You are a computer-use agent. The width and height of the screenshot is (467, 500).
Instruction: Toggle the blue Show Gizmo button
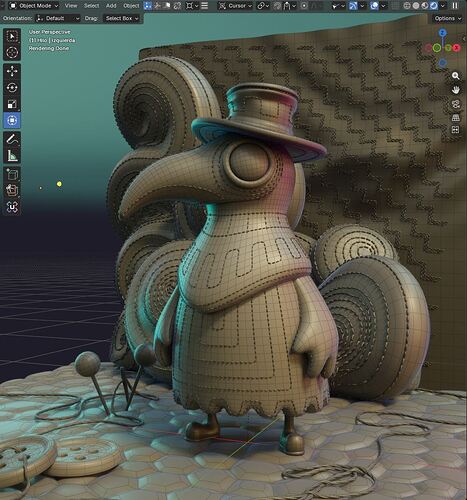pyautogui.click(x=353, y=6)
